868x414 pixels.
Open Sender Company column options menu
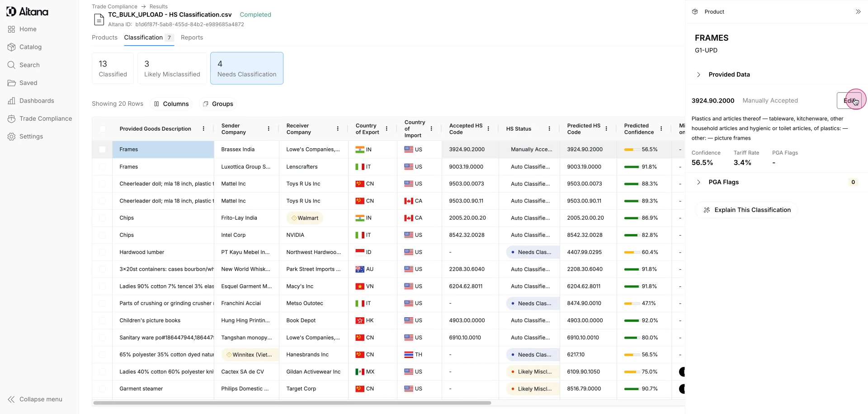(269, 129)
